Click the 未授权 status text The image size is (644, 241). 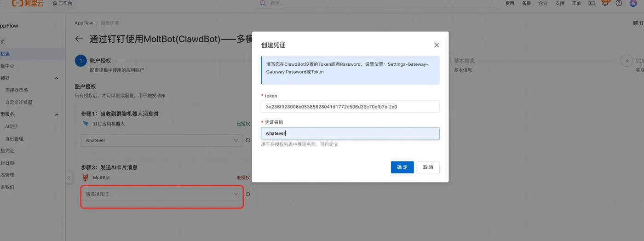click(243, 178)
